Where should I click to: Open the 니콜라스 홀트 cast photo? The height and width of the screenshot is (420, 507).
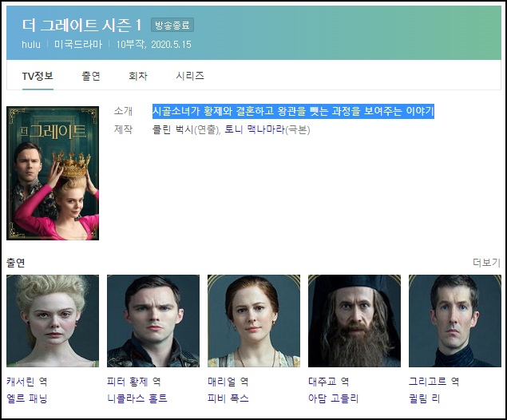pos(153,321)
